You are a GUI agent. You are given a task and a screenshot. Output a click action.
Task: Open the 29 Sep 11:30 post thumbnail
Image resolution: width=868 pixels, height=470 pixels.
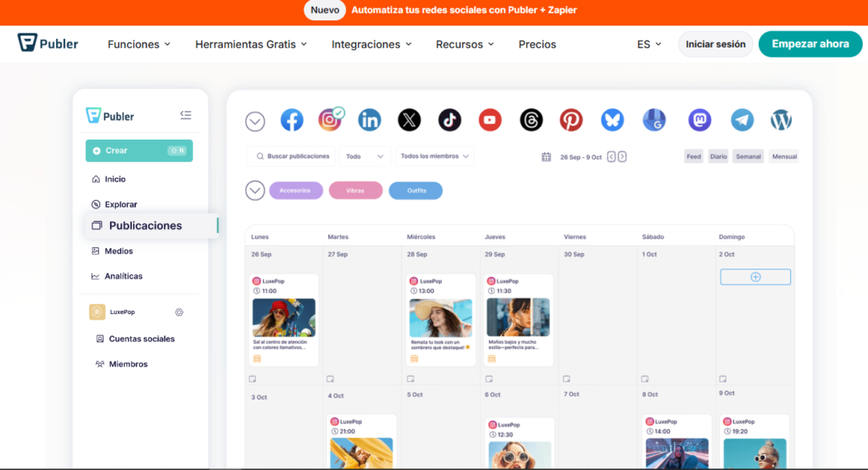tap(518, 318)
